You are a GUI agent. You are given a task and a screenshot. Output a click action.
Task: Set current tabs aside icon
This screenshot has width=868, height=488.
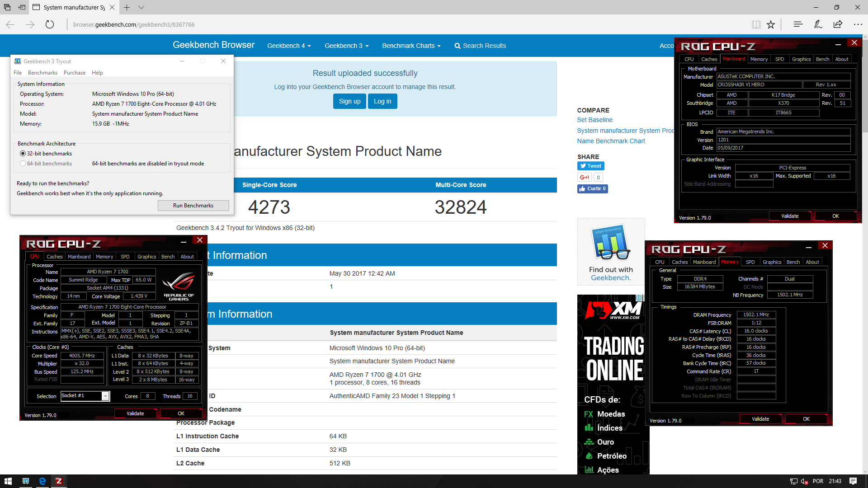22,7
